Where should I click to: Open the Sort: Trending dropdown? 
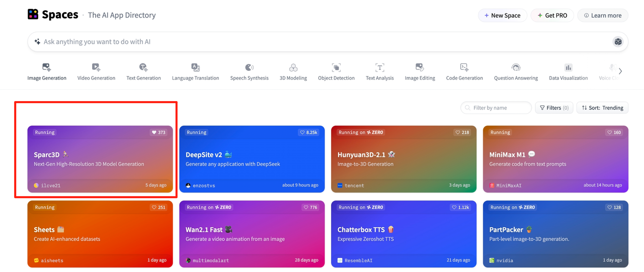click(602, 108)
